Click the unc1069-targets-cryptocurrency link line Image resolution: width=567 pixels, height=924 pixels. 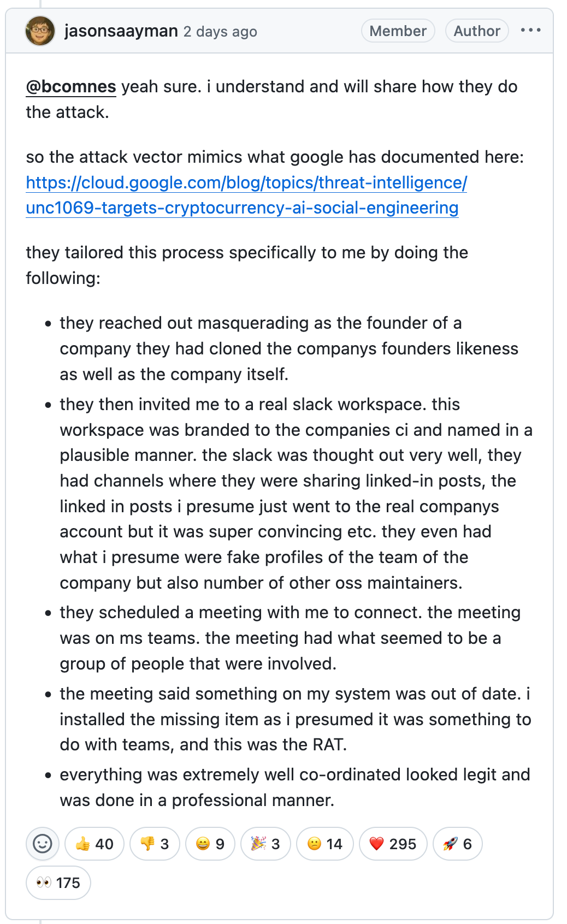pos(243,208)
